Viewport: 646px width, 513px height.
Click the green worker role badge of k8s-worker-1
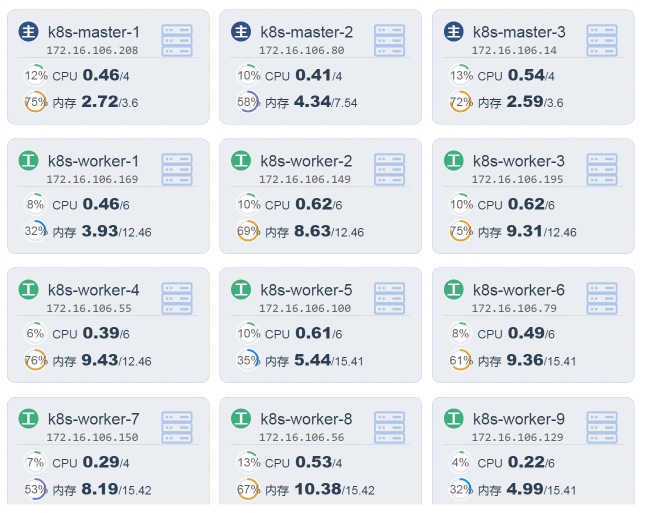tap(28, 161)
